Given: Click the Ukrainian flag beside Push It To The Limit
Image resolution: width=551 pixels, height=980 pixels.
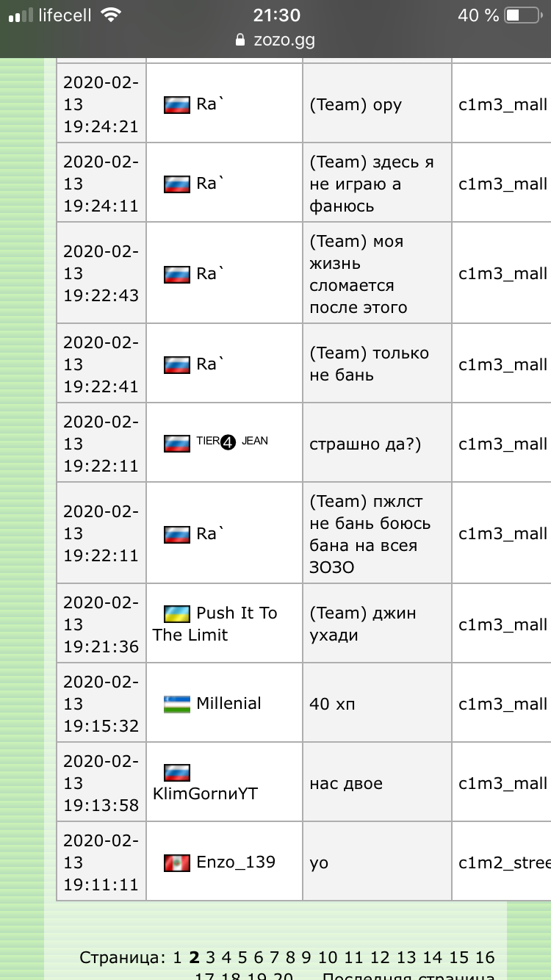Looking at the screenshot, I should tap(177, 613).
